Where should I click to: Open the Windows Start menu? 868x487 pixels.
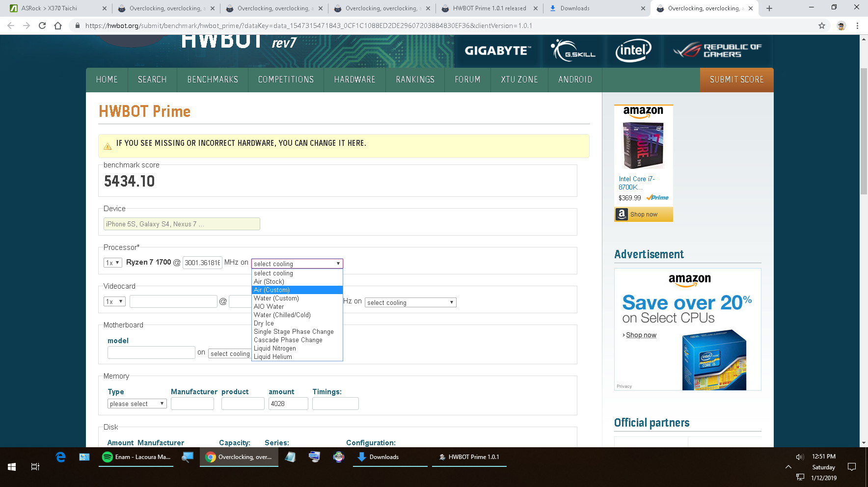click(x=12, y=467)
